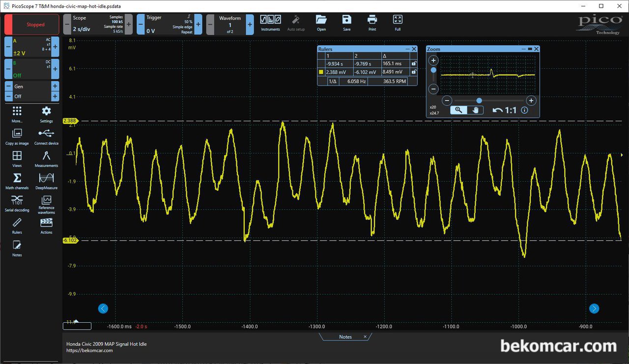The image size is (629, 364).
Task: Open the https://bekomcar.com link in notes
Action: click(89, 350)
